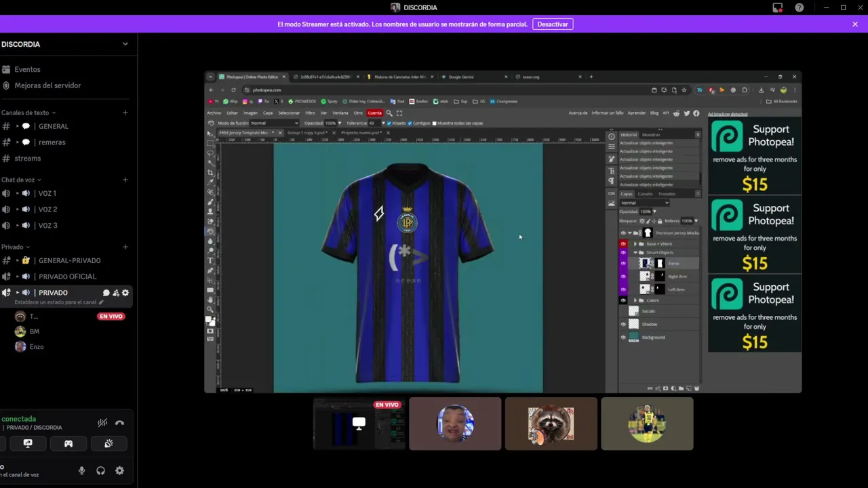Open GENERAL-PRIVADO channel
This screenshot has width=868, height=488.
coord(69,260)
